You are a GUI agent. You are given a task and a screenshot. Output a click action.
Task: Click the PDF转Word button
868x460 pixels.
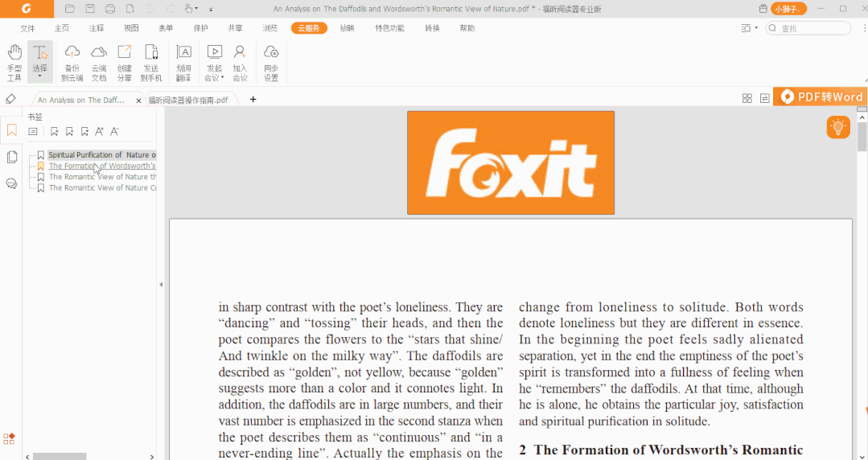[x=821, y=97]
